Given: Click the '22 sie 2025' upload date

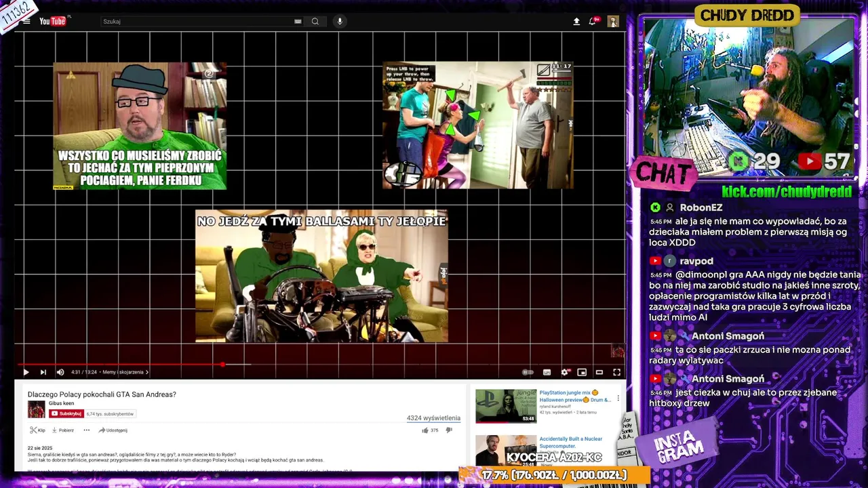Looking at the screenshot, I should tap(40, 448).
